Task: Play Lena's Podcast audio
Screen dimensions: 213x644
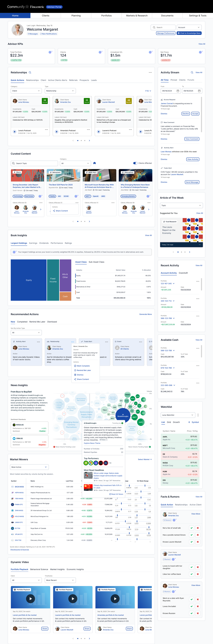Action: (15, 132)
